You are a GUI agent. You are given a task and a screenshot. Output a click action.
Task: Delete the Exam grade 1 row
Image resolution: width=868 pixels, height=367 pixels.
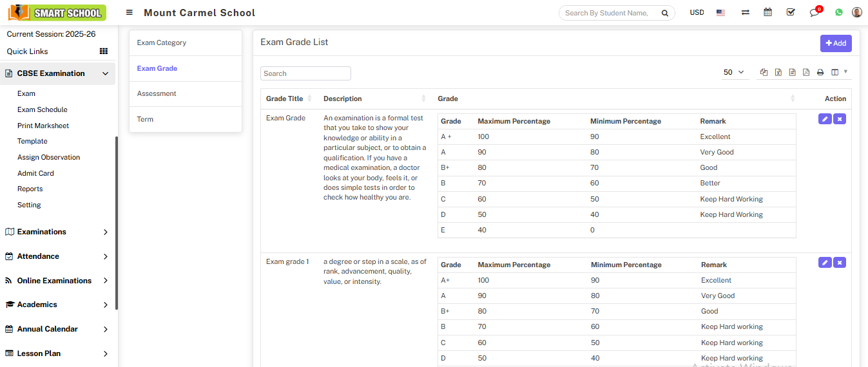(x=839, y=263)
